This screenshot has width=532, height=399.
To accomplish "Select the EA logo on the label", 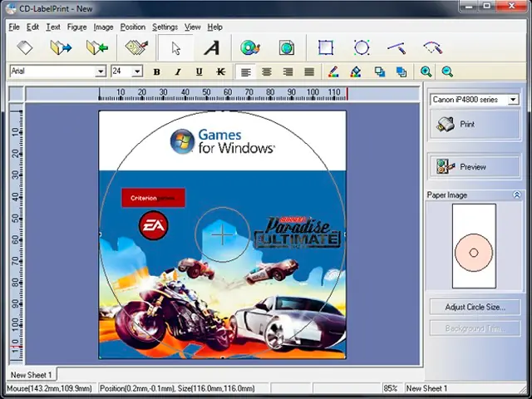I will 153,225.
